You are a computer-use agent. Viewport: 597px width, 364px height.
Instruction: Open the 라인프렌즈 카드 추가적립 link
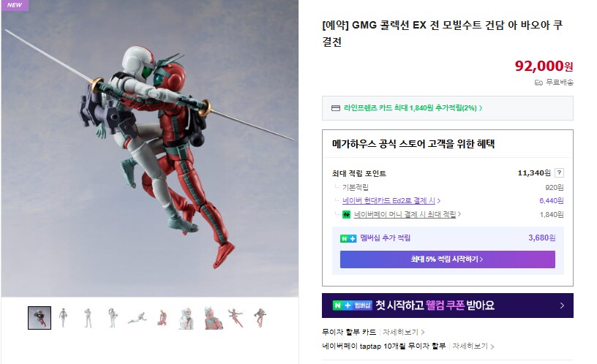413,108
